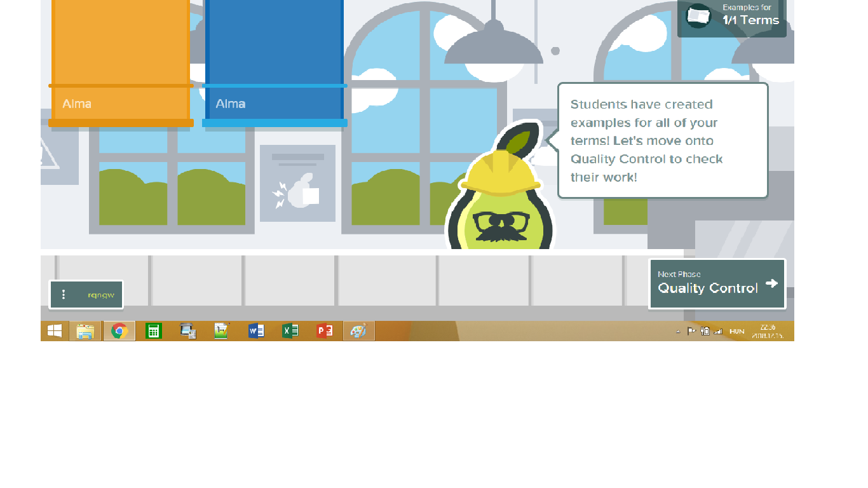Switch to Google Chrome in taskbar
The width and height of the screenshot is (868, 488).
[x=119, y=331]
